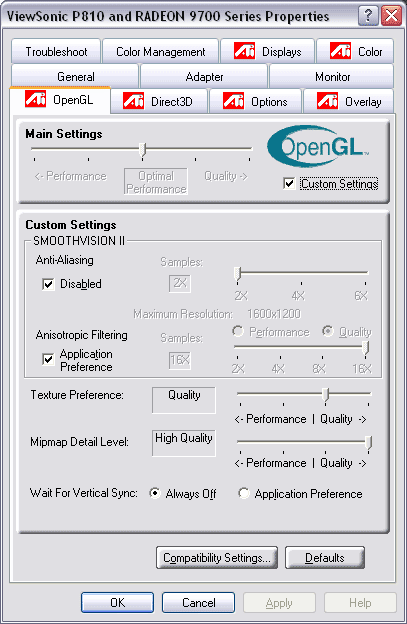Click the Optimal Performance value box
Viewport: 407px width, 624px height.
(156, 181)
